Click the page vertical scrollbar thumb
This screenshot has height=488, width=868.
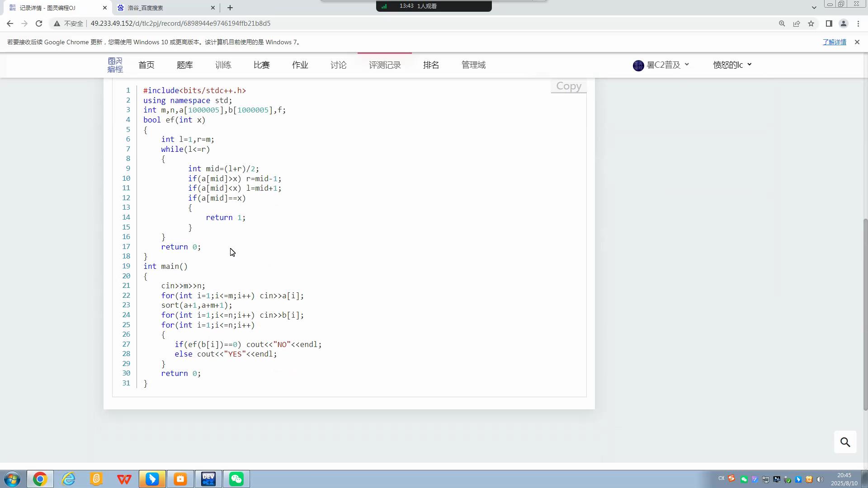865,314
